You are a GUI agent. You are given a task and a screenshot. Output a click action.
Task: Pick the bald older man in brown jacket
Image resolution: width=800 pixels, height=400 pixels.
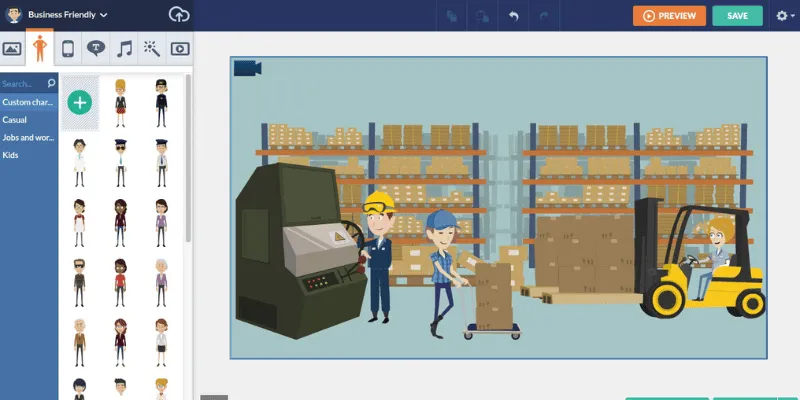tap(79, 342)
